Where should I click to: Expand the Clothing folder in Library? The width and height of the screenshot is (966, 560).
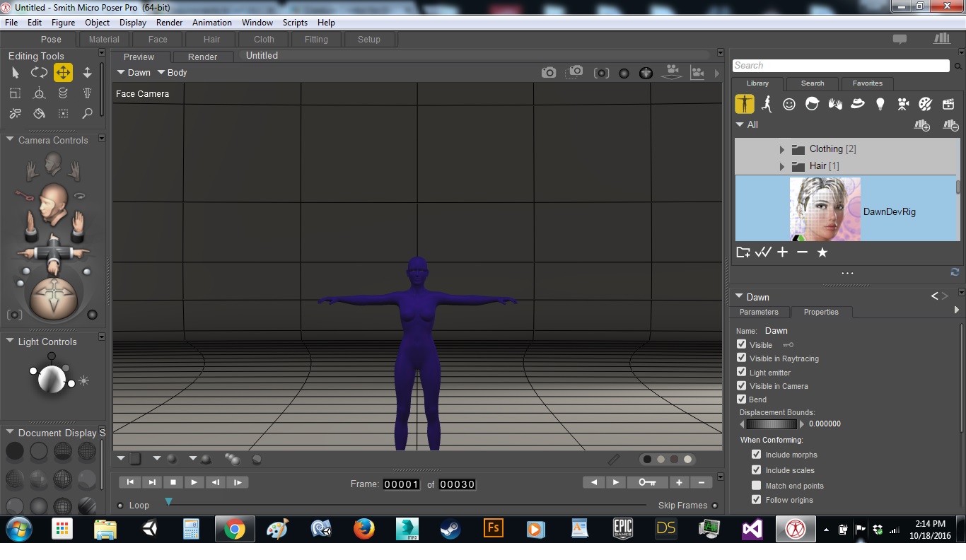pyautogui.click(x=781, y=149)
